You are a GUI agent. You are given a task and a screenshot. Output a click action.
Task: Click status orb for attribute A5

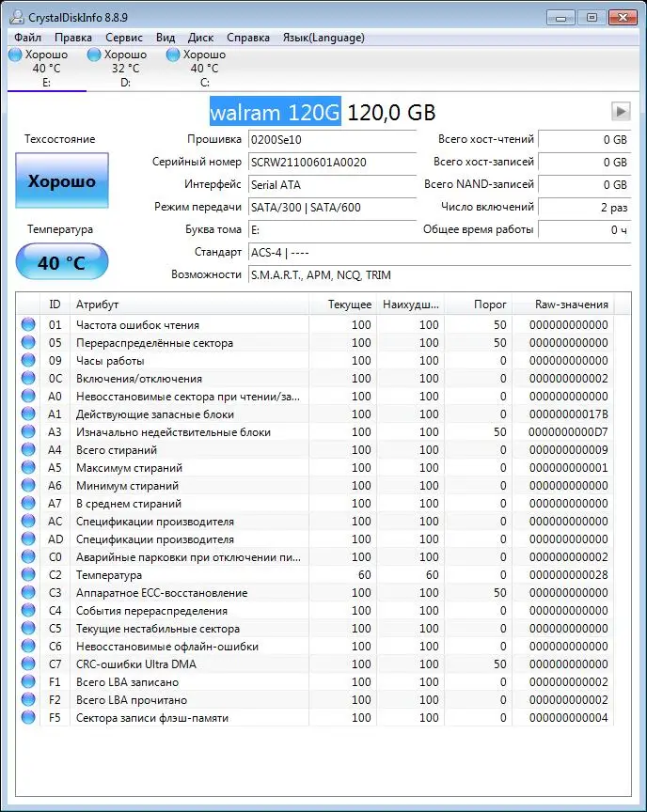pyautogui.click(x=28, y=468)
